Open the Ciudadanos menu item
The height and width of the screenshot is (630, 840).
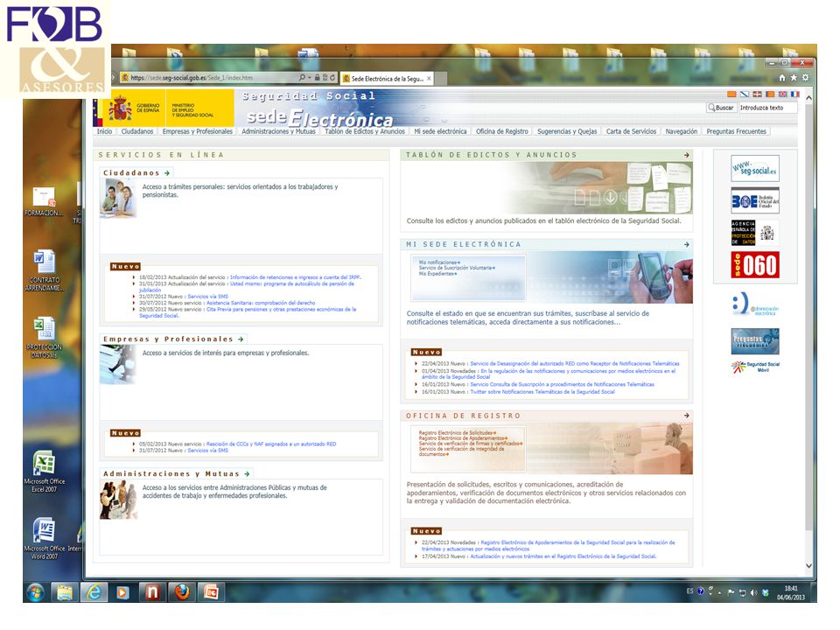coord(137,131)
